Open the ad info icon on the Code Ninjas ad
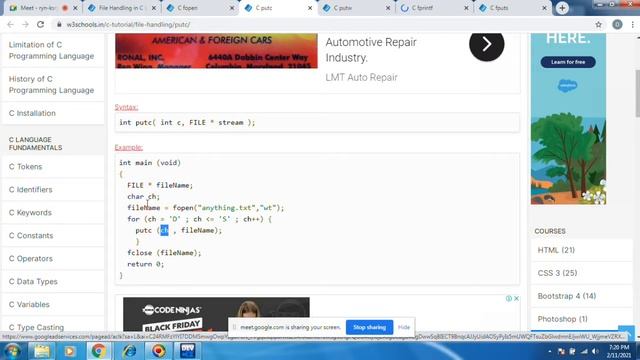 tap(509, 298)
